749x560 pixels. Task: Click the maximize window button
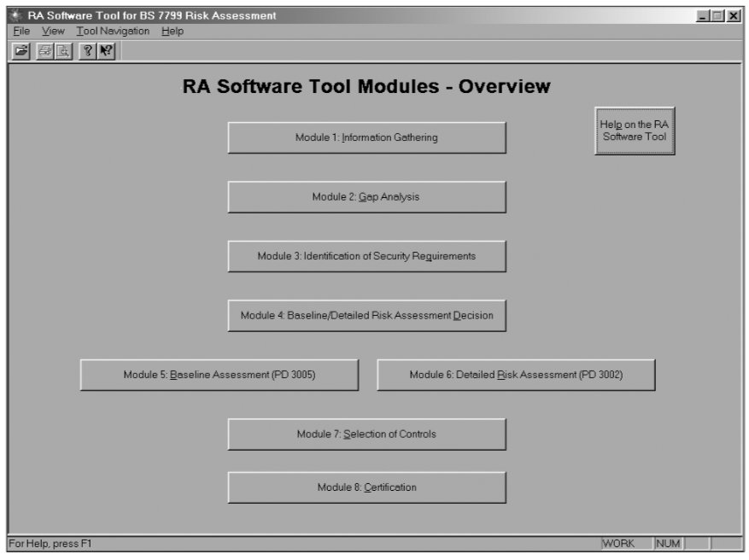(x=717, y=15)
